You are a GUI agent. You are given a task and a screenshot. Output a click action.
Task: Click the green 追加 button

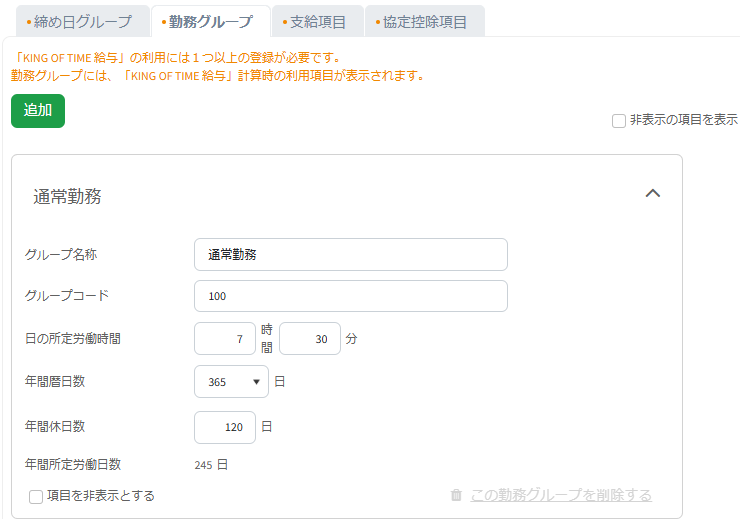(x=38, y=111)
